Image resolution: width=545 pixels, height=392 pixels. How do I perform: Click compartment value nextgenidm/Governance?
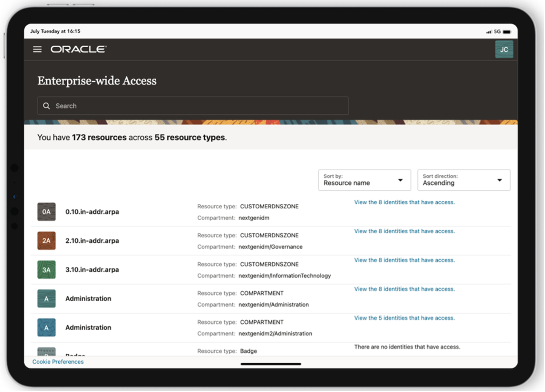click(271, 247)
